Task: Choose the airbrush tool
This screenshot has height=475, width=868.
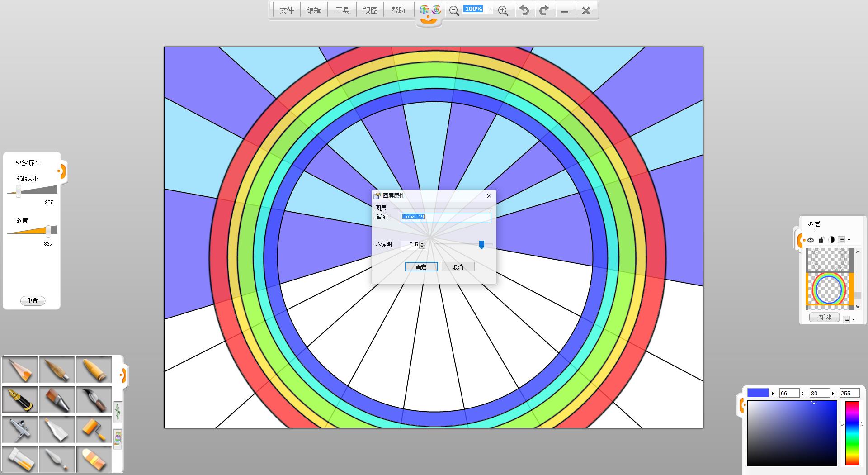Action: (x=20, y=429)
